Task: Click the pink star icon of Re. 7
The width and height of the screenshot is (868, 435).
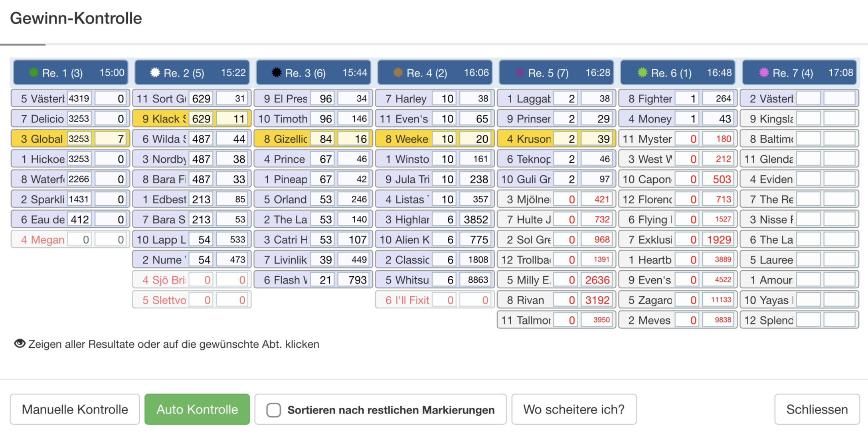Action: tap(764, 73)
